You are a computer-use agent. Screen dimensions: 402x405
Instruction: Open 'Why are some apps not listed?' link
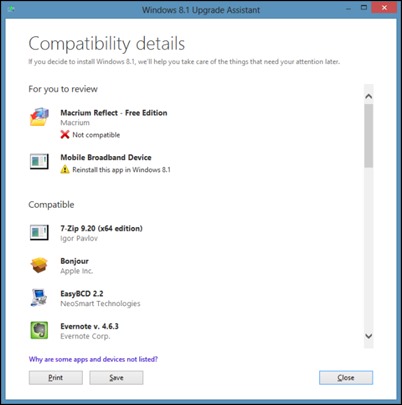pyautogui.click(x=93, y=359)
